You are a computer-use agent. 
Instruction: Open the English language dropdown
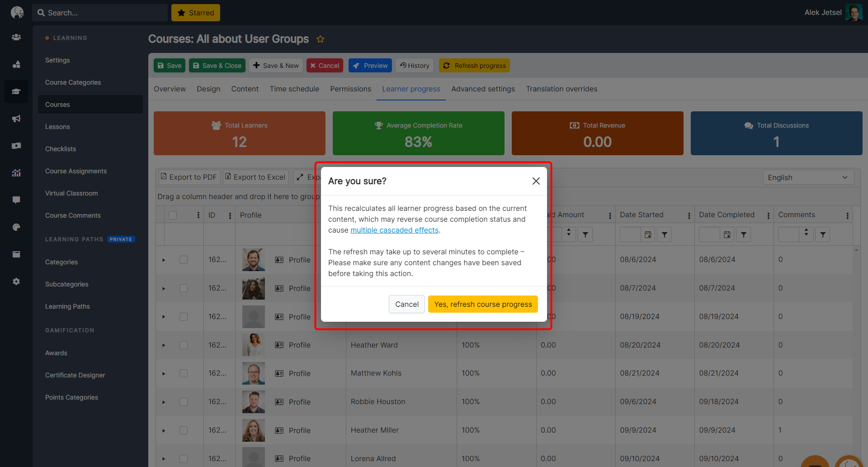(808, 177)
